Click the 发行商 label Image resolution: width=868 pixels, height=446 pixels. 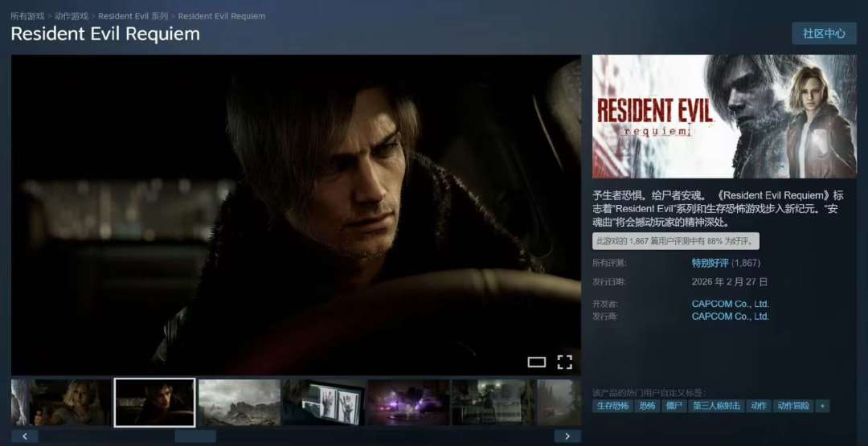[x=605, y=317]
